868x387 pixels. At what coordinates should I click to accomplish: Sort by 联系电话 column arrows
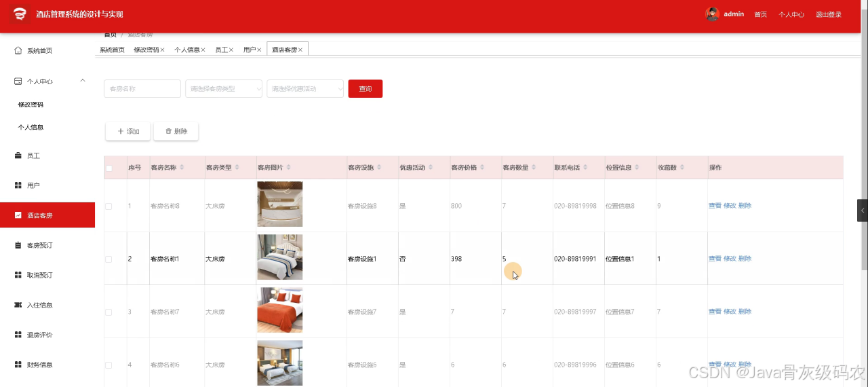[585, 168]
